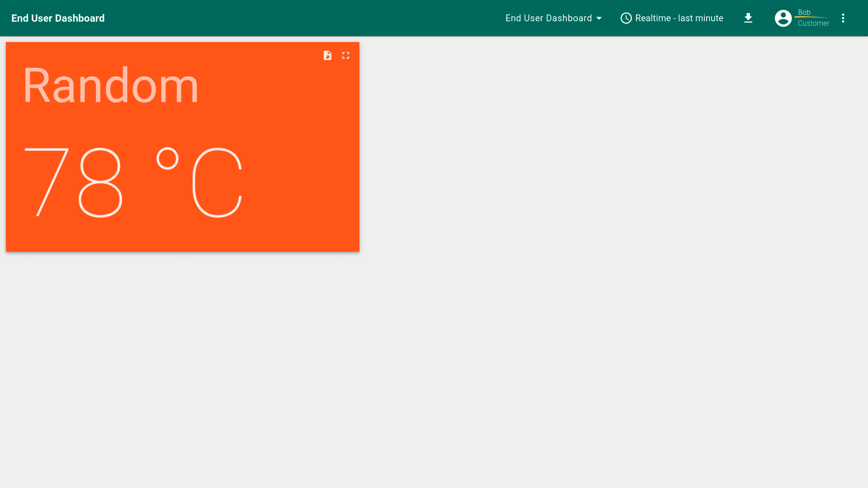Click the End User Dashboard page title
The width and height of the screenshot is (868, 488).
pos(58,18)
